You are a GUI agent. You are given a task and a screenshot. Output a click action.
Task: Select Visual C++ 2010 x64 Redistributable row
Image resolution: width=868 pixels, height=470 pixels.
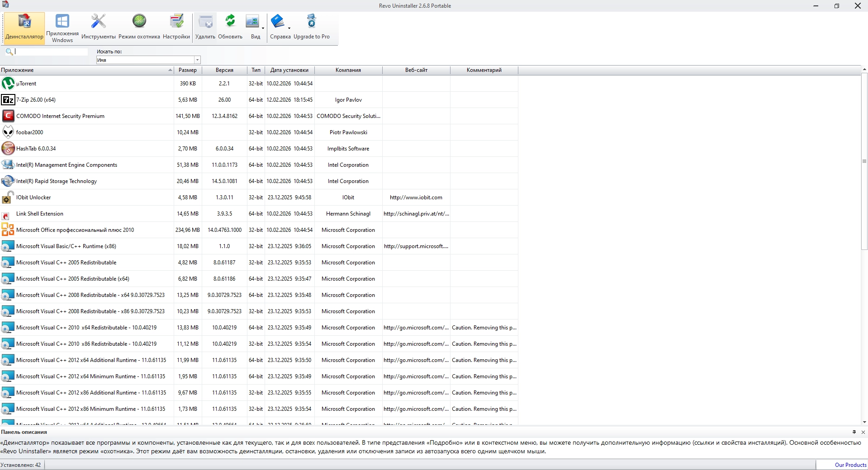click(x=259, y=328)
